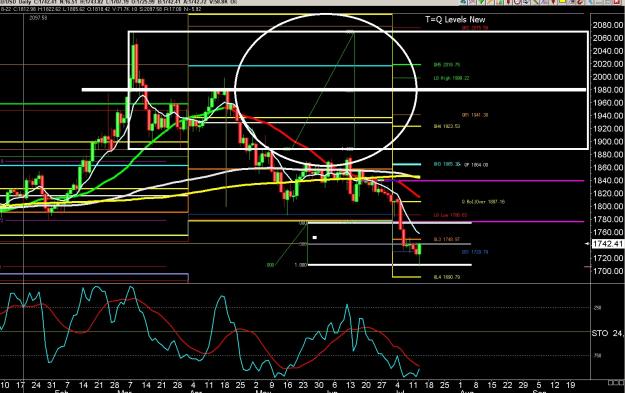Screen dimensions: 625x393
Task: Click the 1800.00 price axis label
Action: [608, 206]
